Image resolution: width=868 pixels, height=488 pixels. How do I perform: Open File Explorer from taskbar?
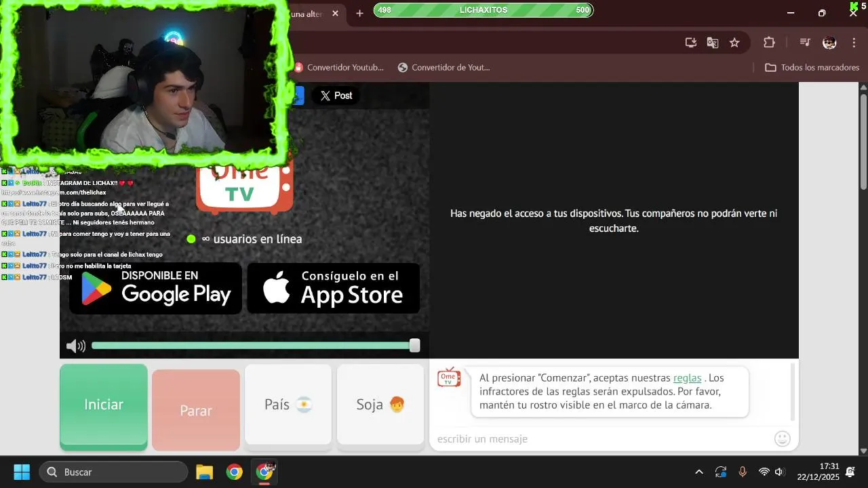(x=204, y=472)
